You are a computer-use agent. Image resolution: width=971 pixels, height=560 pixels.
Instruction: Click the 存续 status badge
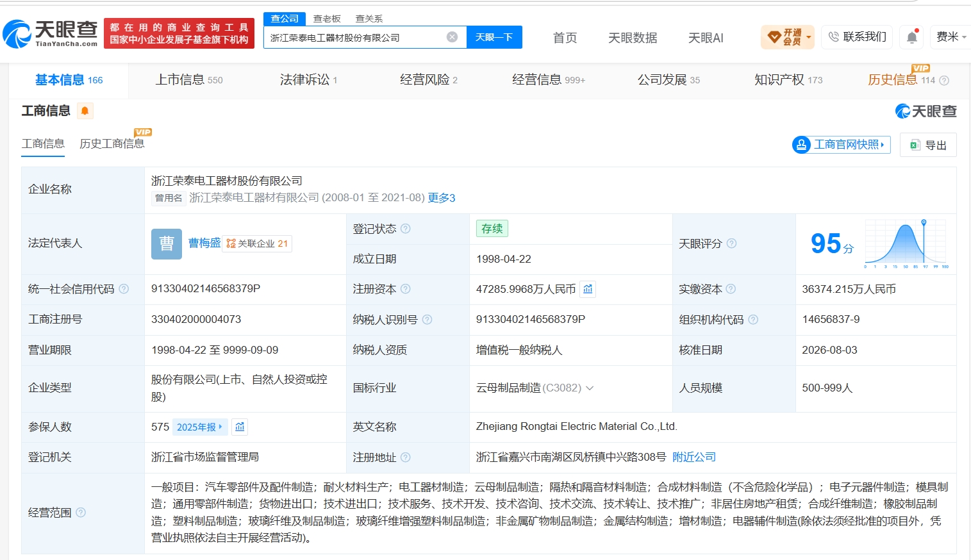point(492,229)
